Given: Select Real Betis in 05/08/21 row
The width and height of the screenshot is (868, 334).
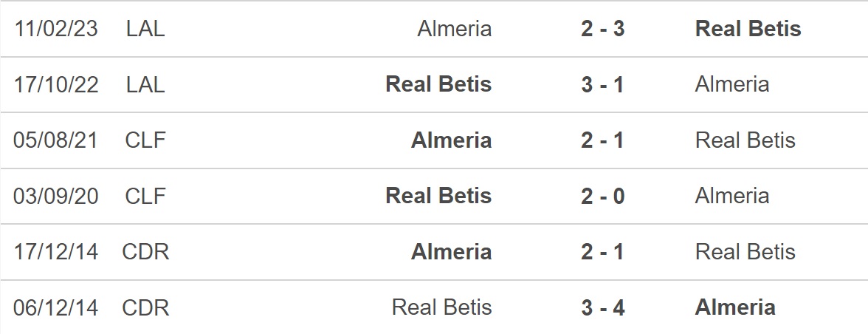Looking at the screenshot, I should pos(745,140).
